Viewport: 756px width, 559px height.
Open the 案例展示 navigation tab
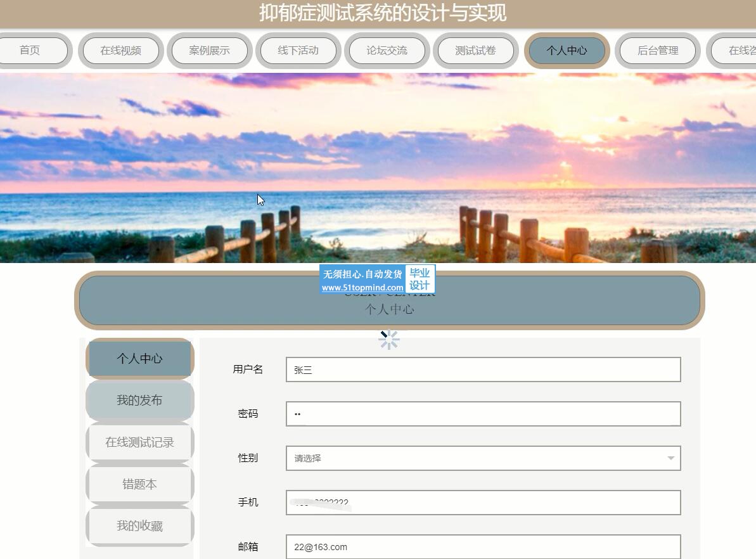[209, 51]
